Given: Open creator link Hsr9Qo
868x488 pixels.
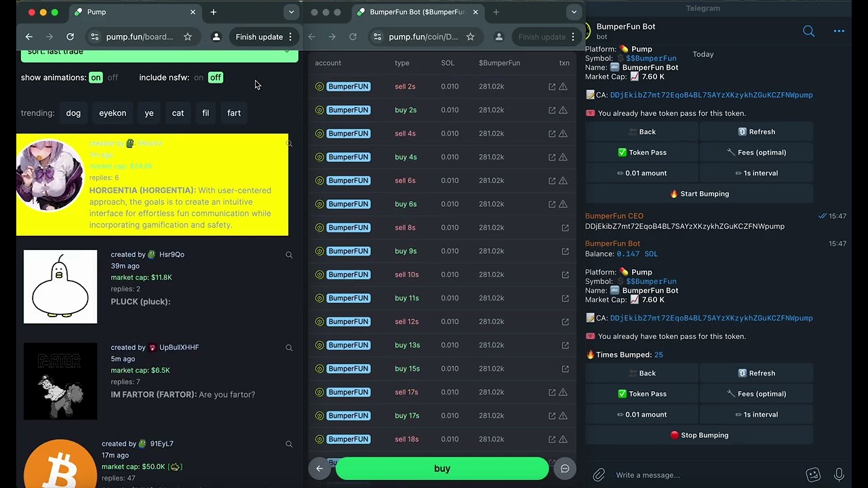Looking at the screenshot, I should click(x=172, y=255).
